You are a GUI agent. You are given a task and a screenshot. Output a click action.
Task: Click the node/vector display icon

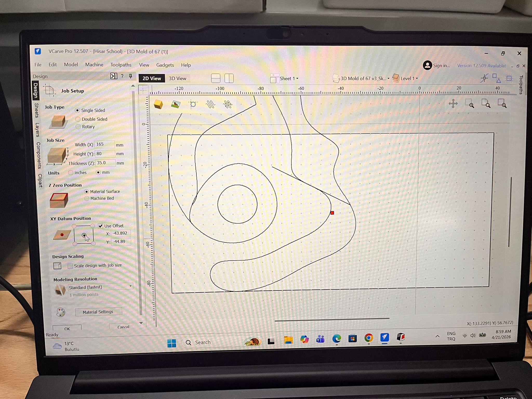193,104
